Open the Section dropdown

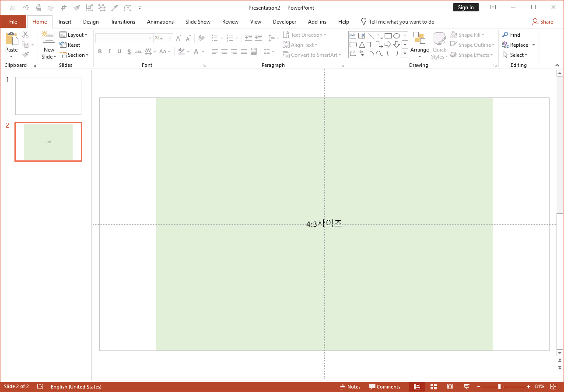click(x=74, y=55)
